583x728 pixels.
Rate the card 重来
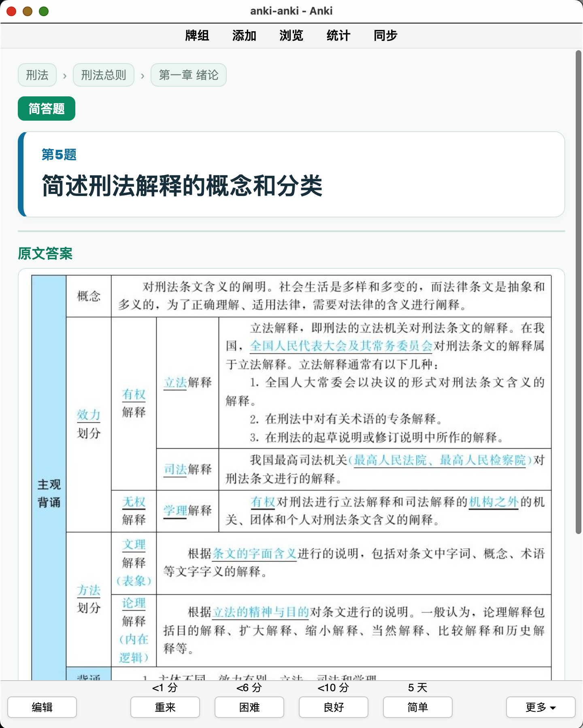(165, 707)
